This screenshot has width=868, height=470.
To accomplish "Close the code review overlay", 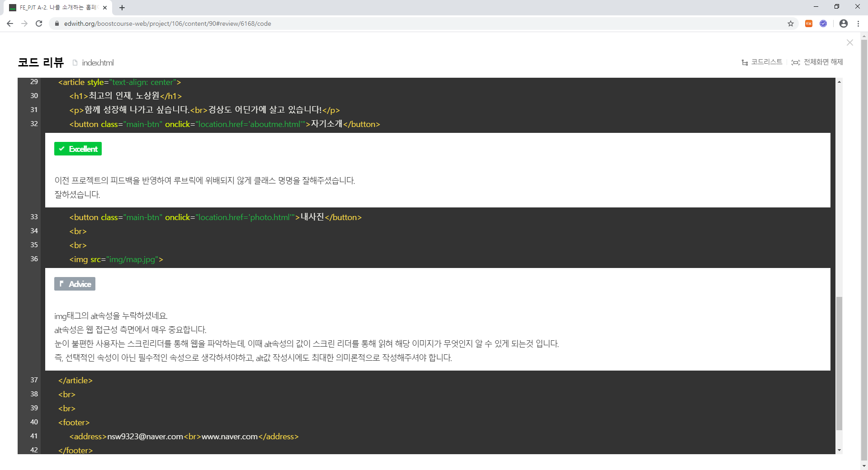I will pyautogui.click(x=850, y=42).
